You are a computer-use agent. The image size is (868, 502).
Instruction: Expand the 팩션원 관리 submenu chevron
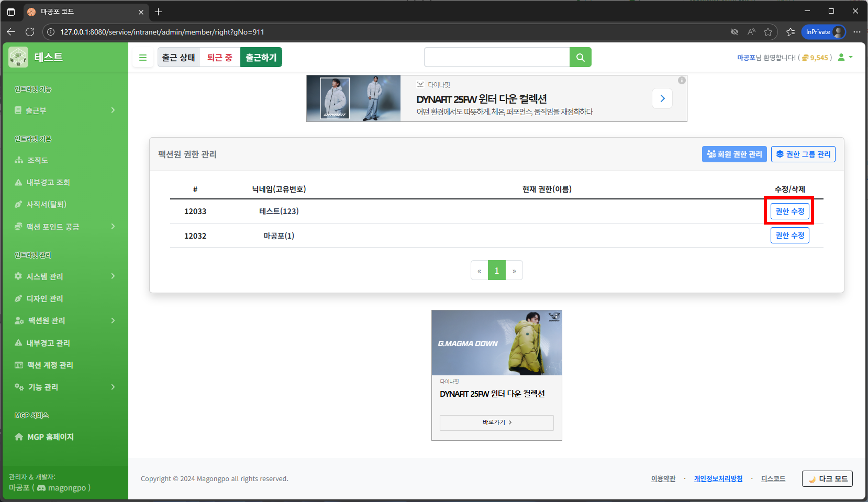(113, 320)
